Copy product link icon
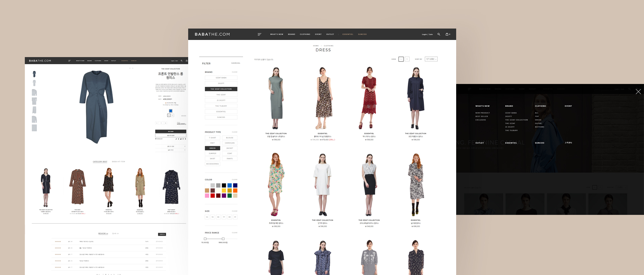 [176, 139]
